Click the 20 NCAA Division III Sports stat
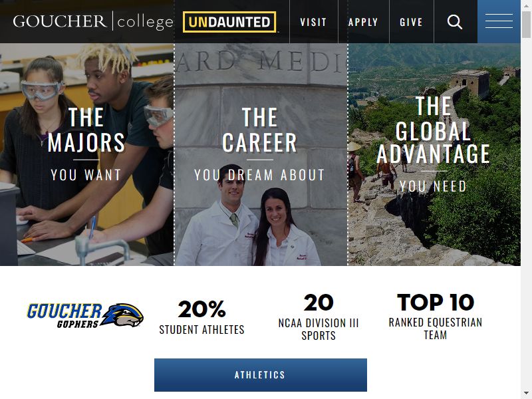This screenshot has width=532, height=399. click(319, 317)
